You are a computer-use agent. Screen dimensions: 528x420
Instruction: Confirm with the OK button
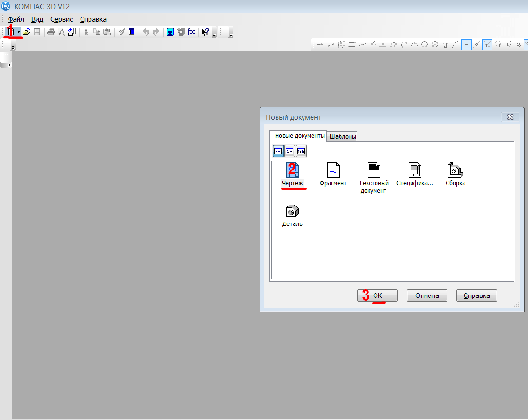pos(377,295)
